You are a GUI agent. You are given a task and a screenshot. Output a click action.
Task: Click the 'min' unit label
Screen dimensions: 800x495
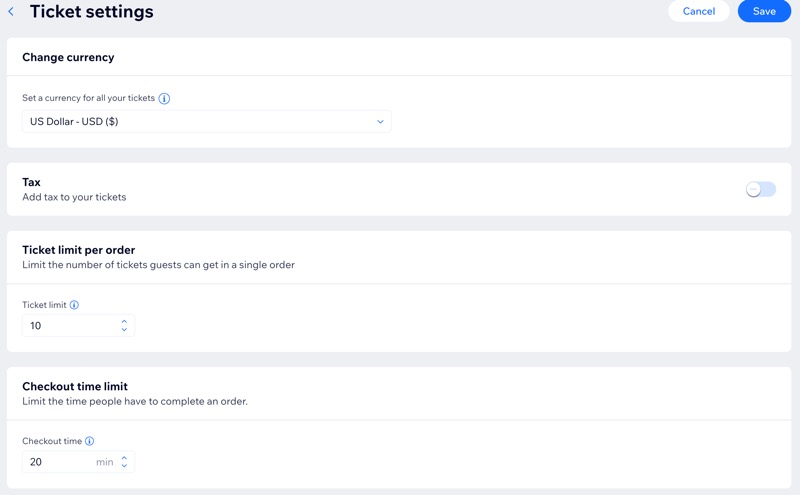pos(105,462)
